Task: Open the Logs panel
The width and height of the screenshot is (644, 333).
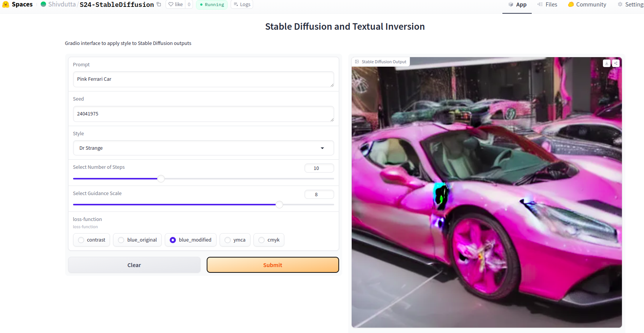Action: pyautogui.click(x=242, y=5)
